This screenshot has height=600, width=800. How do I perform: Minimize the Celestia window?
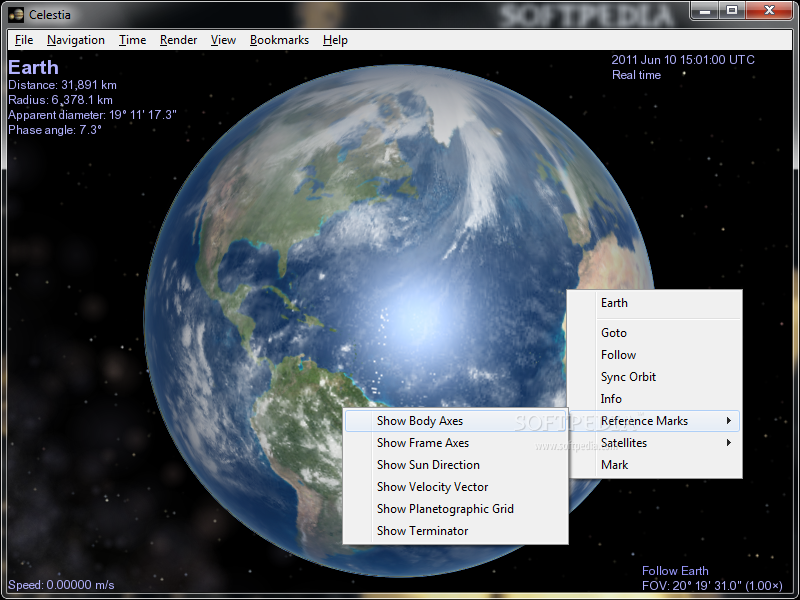pyautogui.click(x=705, y=11)
